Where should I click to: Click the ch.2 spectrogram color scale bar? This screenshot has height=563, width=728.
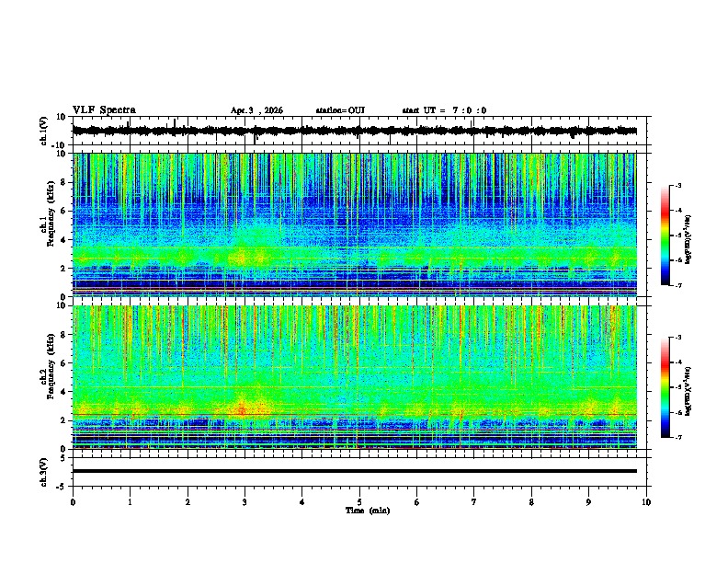pyautogui.click(x=665, y=387)
